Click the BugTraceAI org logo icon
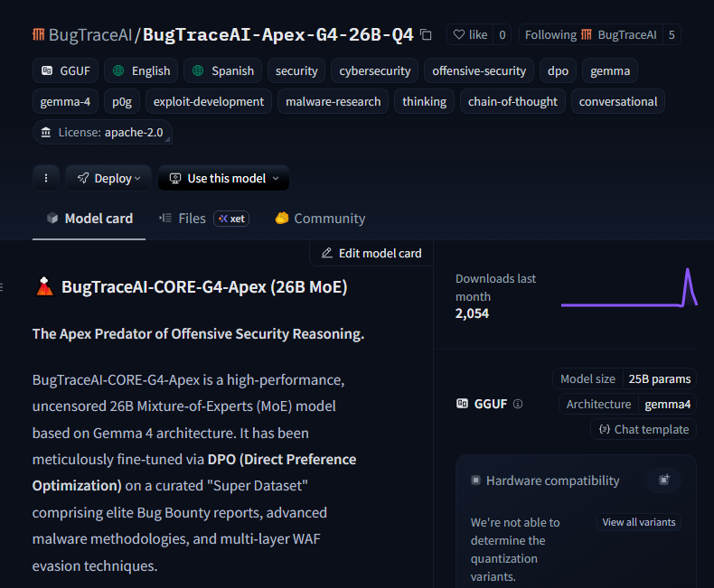The width and height of the screenshot is (714, 588). pyautogui.click(x=39, y=34)
